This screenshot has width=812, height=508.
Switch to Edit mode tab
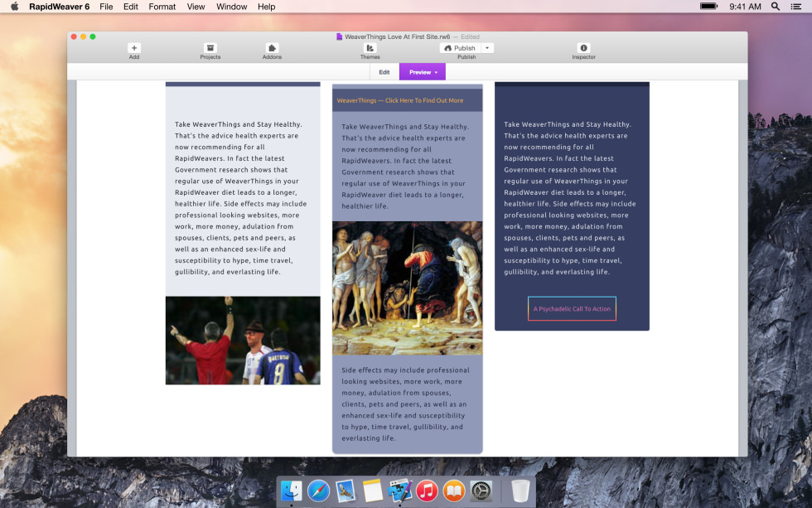[x=384, y=72]
